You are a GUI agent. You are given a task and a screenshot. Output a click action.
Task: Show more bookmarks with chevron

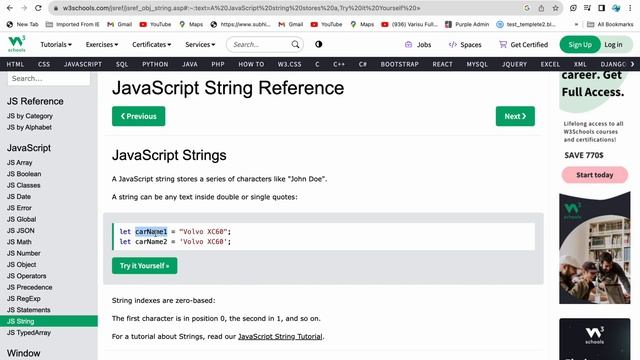[x=576, y=24]
